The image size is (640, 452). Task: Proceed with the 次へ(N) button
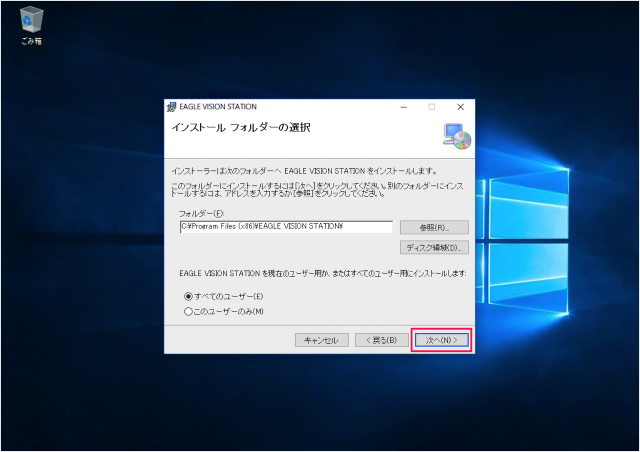point(442,340)
